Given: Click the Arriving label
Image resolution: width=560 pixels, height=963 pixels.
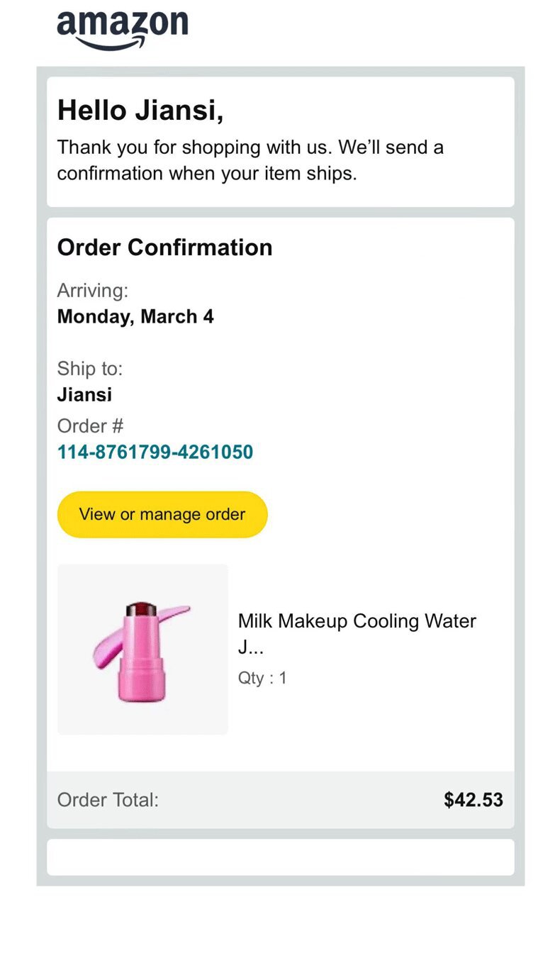Looking at the screenshot, I should tap(92, 291).
